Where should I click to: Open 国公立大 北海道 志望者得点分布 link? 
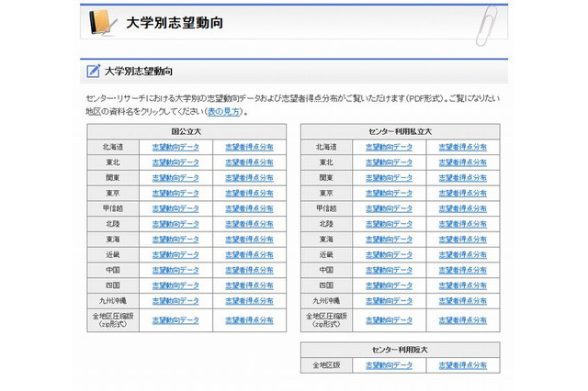(249, 147)
